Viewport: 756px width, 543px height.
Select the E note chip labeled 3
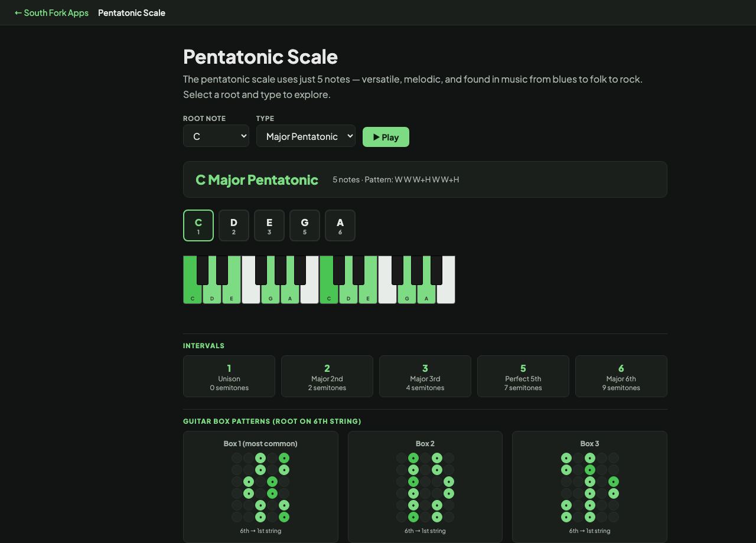269,225
